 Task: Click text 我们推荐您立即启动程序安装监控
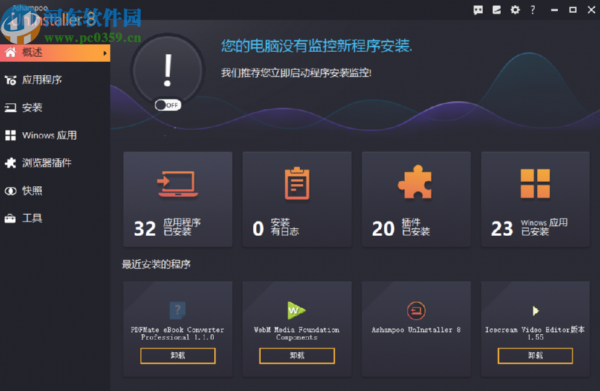296,73
